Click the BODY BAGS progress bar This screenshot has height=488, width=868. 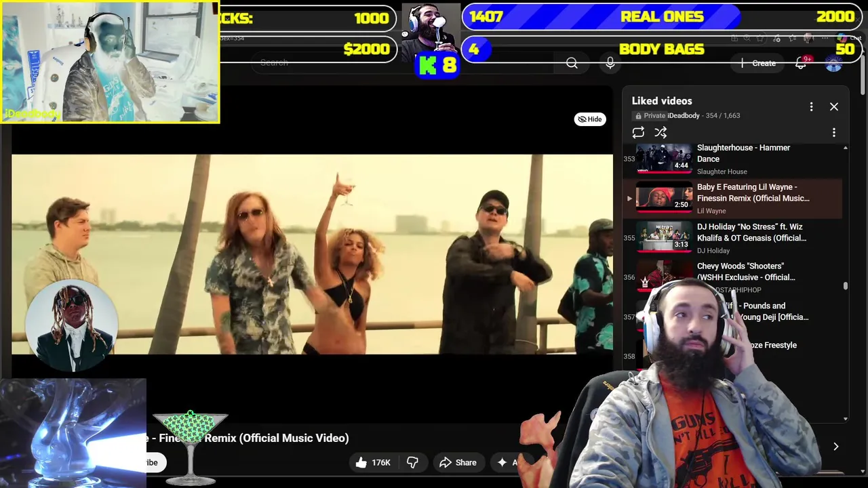[661, 49]
